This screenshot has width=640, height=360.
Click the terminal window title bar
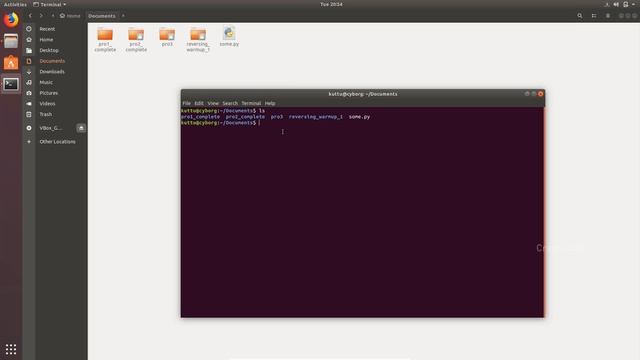[362, 94]
